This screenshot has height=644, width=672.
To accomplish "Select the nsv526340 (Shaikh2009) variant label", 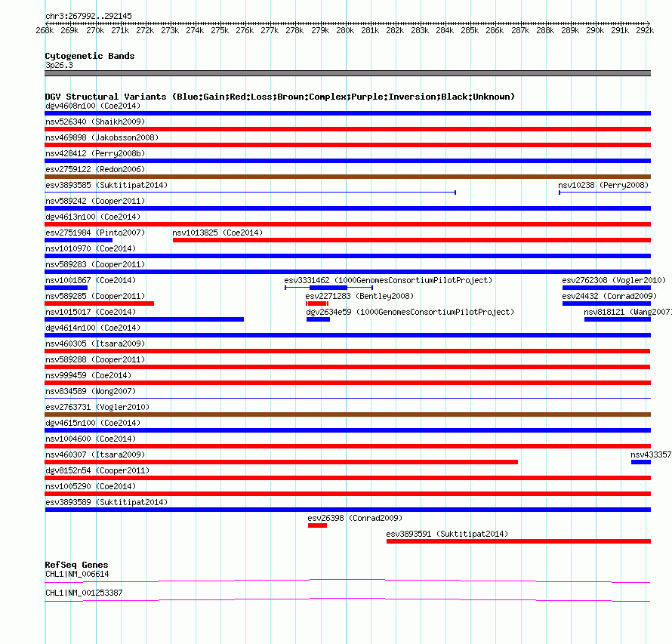I will point(95,122).
